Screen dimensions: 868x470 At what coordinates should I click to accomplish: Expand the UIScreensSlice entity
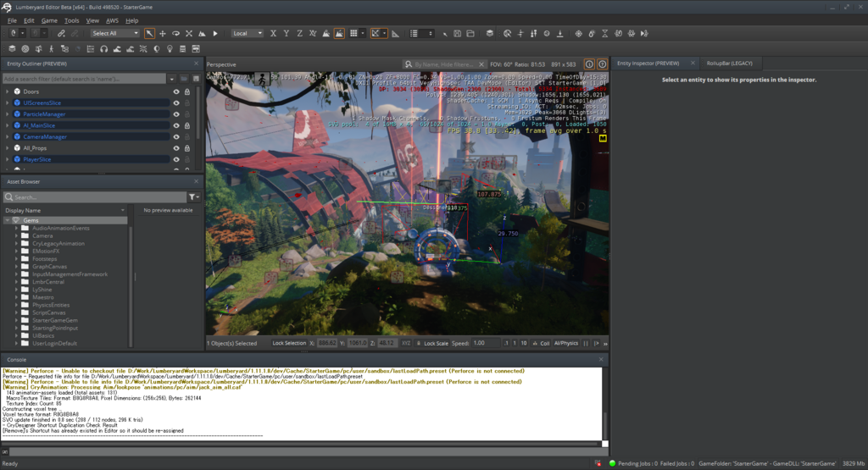pyautogui.click(x=7, y=102)
